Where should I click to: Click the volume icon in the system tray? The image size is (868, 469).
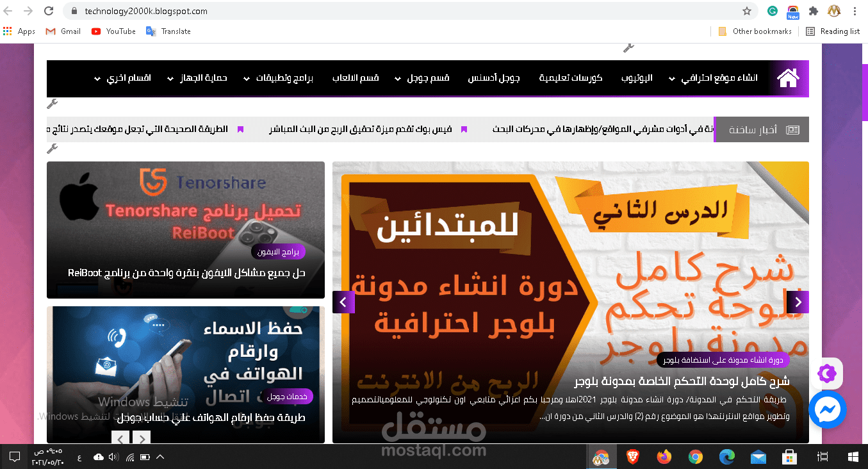(115, 457)
